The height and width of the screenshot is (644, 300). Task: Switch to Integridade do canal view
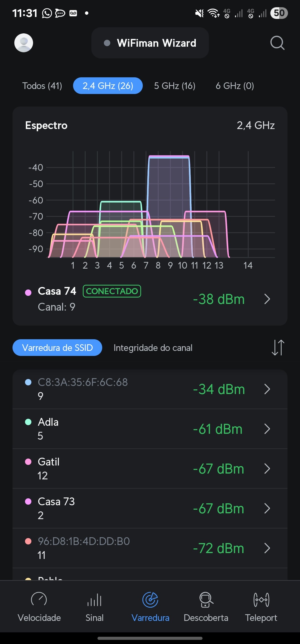pyautogui.click(x=153, y=348)
